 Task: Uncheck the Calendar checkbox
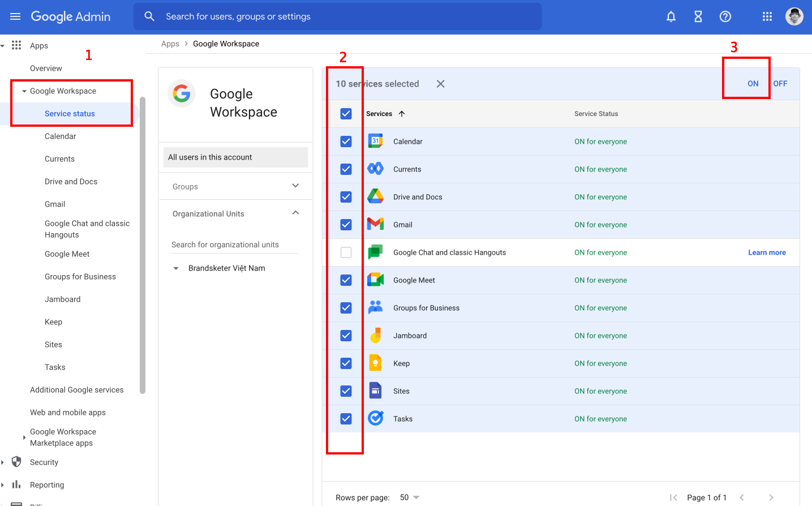click(346, 141)
